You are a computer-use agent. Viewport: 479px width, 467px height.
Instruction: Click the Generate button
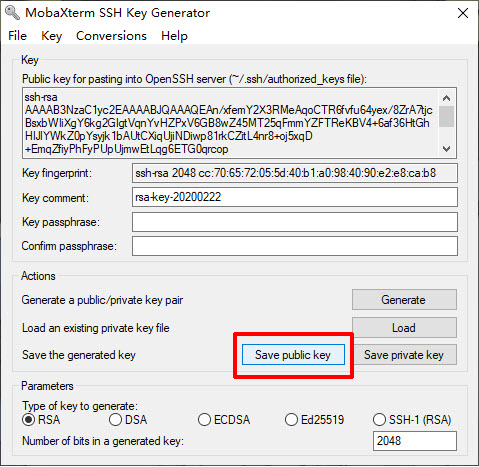click(x=404, y=300)
